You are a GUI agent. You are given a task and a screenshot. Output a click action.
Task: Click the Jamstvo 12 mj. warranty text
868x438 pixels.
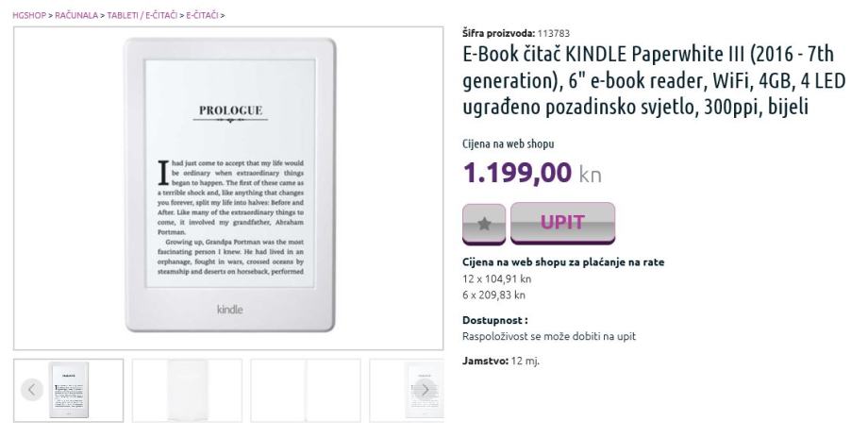pyautogui.click(x=501, y=361)
